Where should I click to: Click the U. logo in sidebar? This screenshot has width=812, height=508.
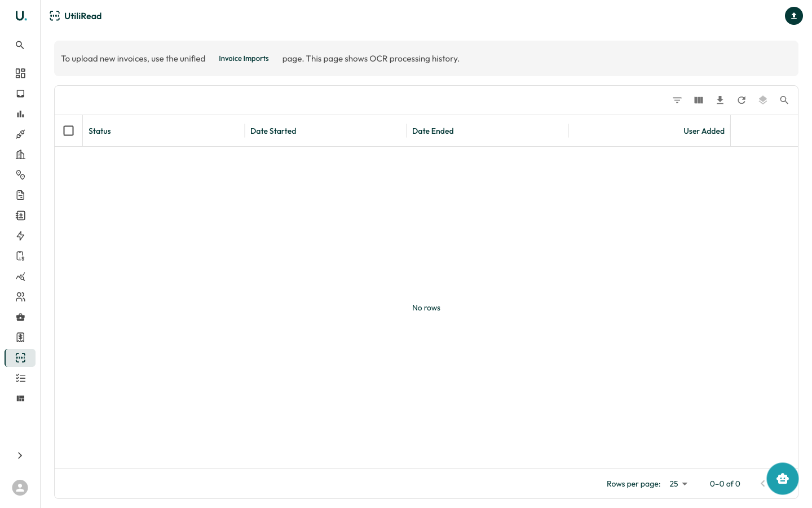click(x=21, y=16)
